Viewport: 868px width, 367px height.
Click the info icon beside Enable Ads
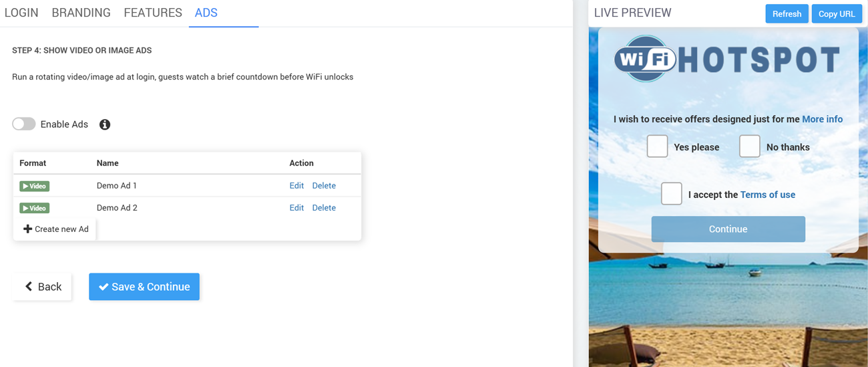point(105,124)
